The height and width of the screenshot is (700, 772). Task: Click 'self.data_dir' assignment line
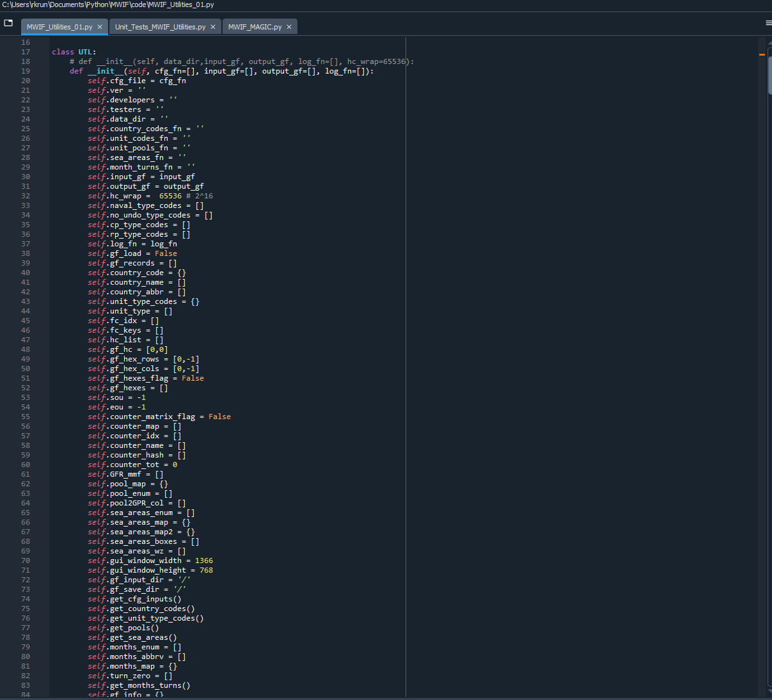coord(128,119)
